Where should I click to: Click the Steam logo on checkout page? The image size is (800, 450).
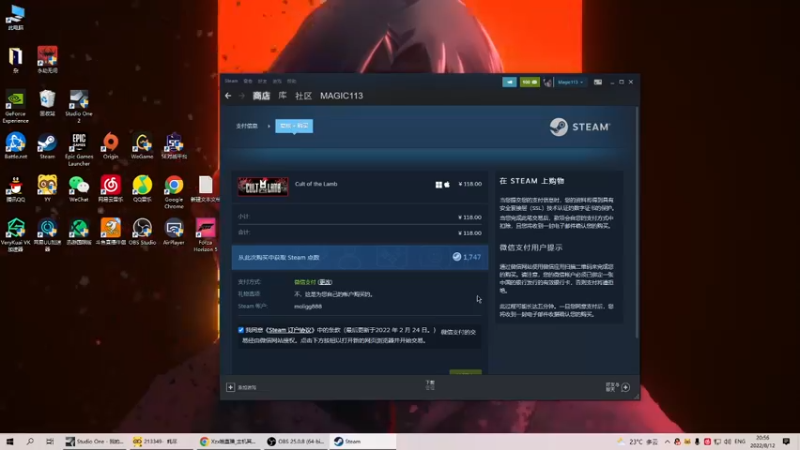(580, 127)
